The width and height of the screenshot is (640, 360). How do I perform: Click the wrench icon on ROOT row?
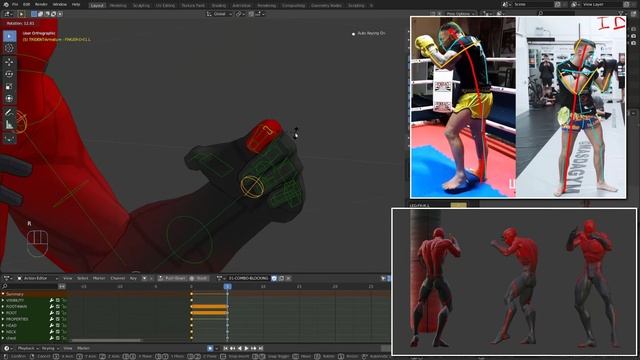(x=52, y=313)
